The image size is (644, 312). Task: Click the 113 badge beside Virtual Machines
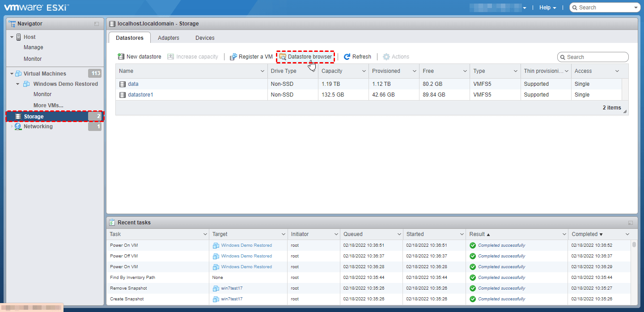pos(95,74)
